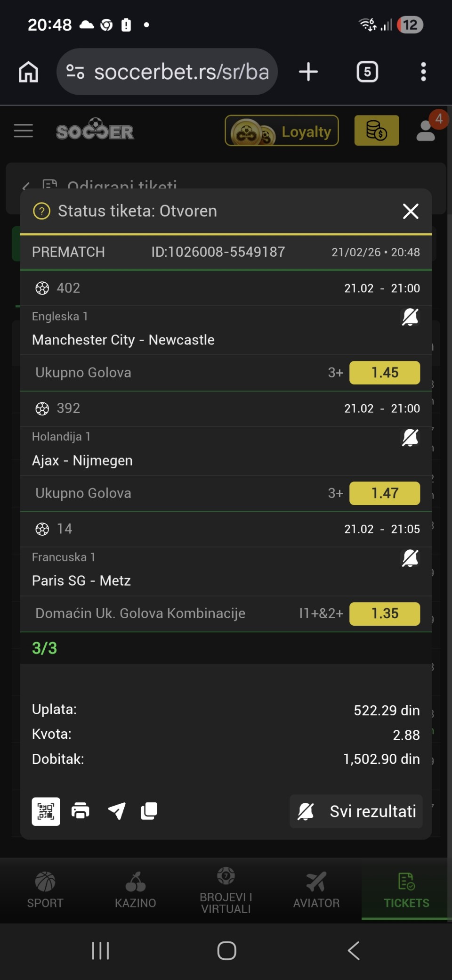
Task: Open the Loyalty program button
Action: pos(282,131)
